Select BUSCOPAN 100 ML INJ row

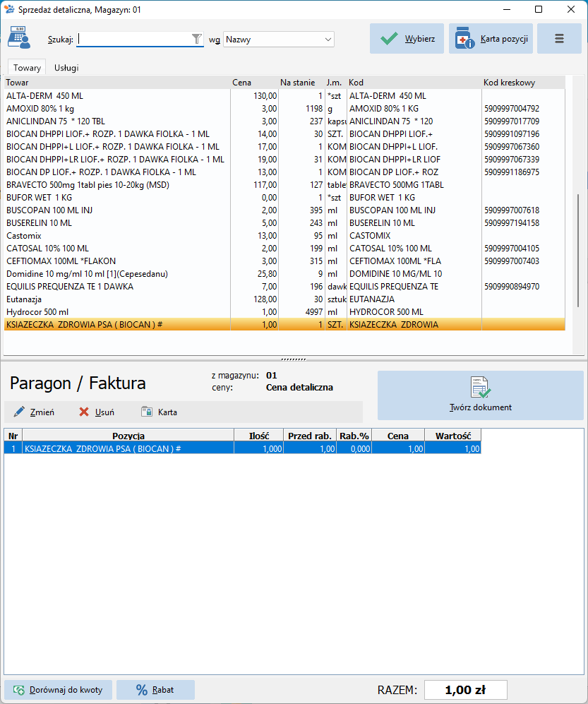click(x=284, y=210)
